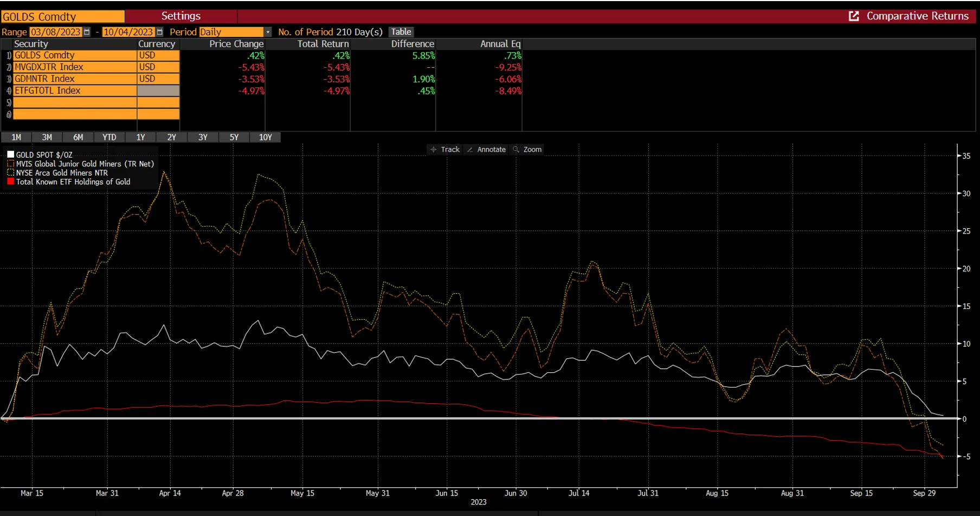This screenshot has height=516, width=980.
Task: Select the 5Y range tab
Action: (x=234, y=137)
